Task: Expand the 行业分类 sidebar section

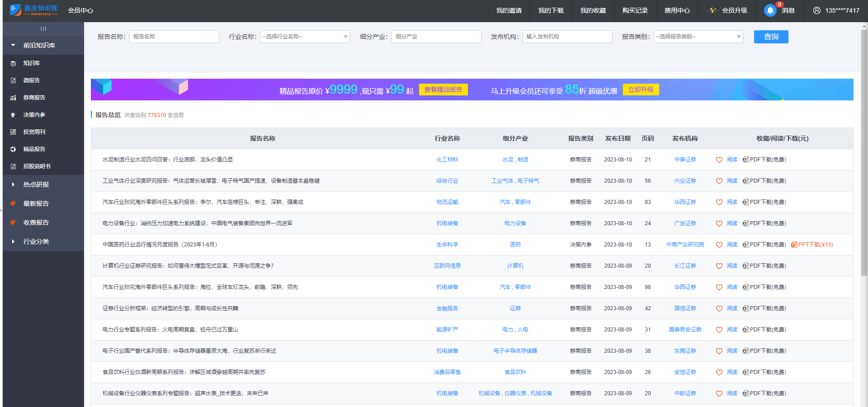Action: click(36, 241)
